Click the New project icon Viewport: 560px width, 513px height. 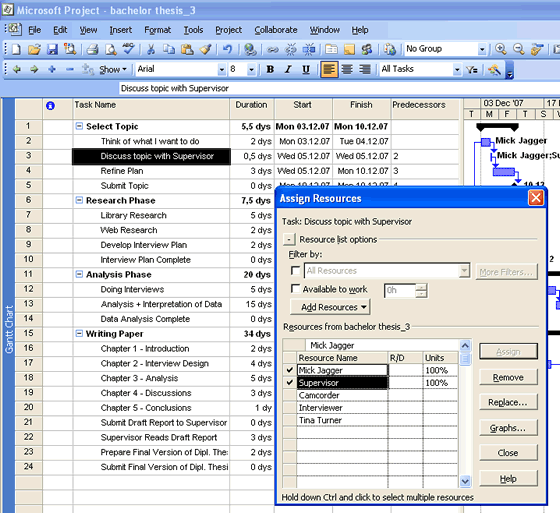(16, 49)
